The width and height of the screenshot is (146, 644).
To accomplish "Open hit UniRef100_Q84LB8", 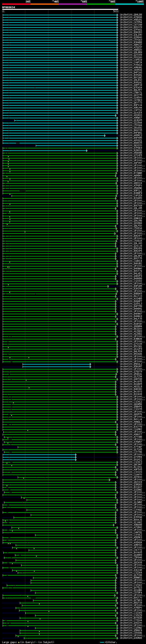I will tap(131, 15).
